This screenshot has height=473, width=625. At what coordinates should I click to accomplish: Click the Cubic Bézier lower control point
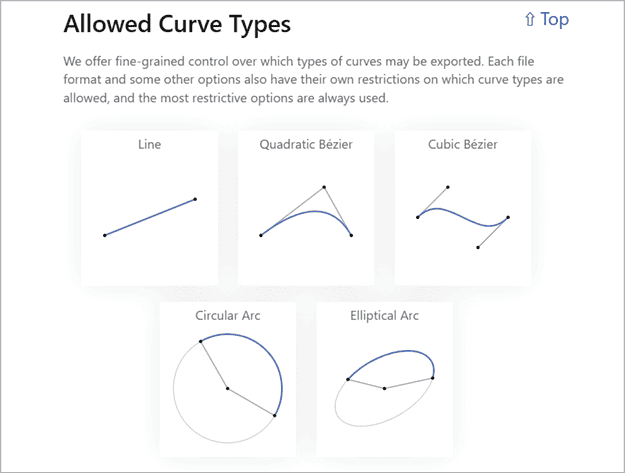pyautogui.click(x=478, y=247)
